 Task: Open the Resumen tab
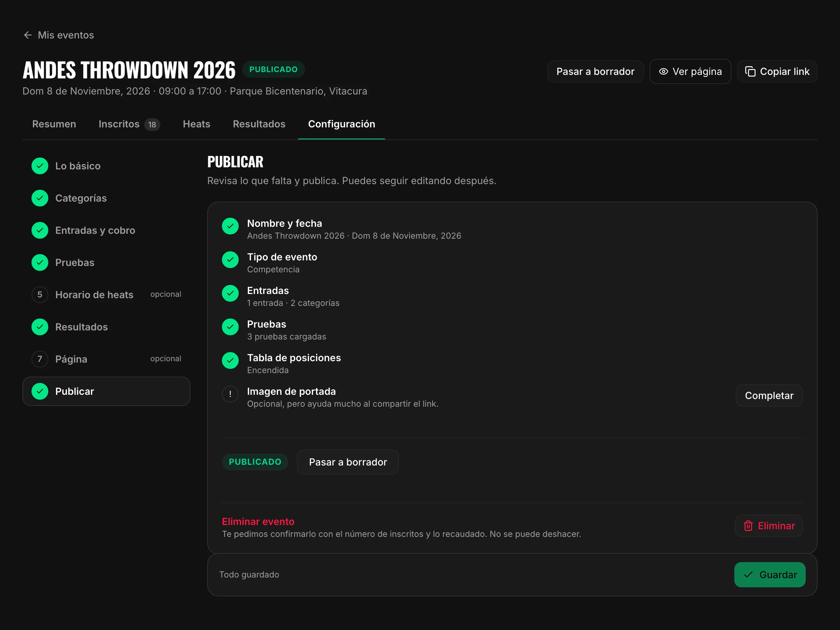coord(54,124)
